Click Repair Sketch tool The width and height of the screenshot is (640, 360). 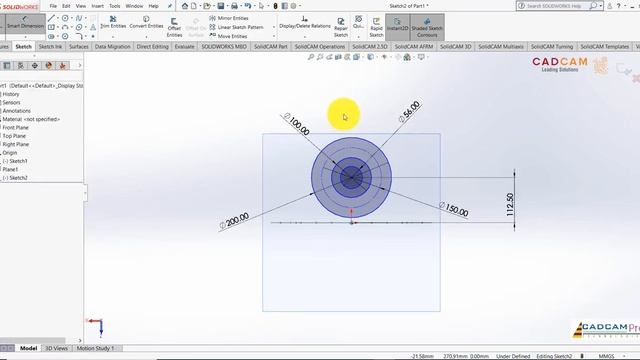340,27
